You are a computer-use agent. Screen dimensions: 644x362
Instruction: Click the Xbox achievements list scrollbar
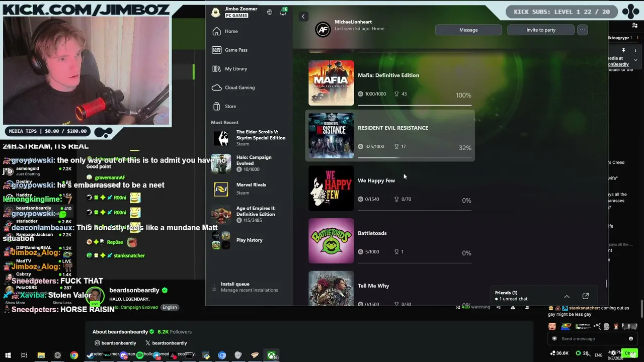[606, 284]
